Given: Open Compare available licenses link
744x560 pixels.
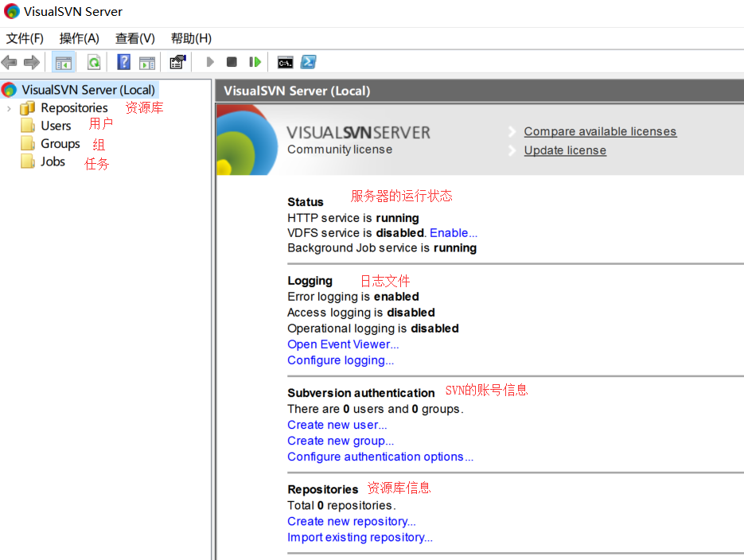Looking at the screenshot, I should coord(600,131).
